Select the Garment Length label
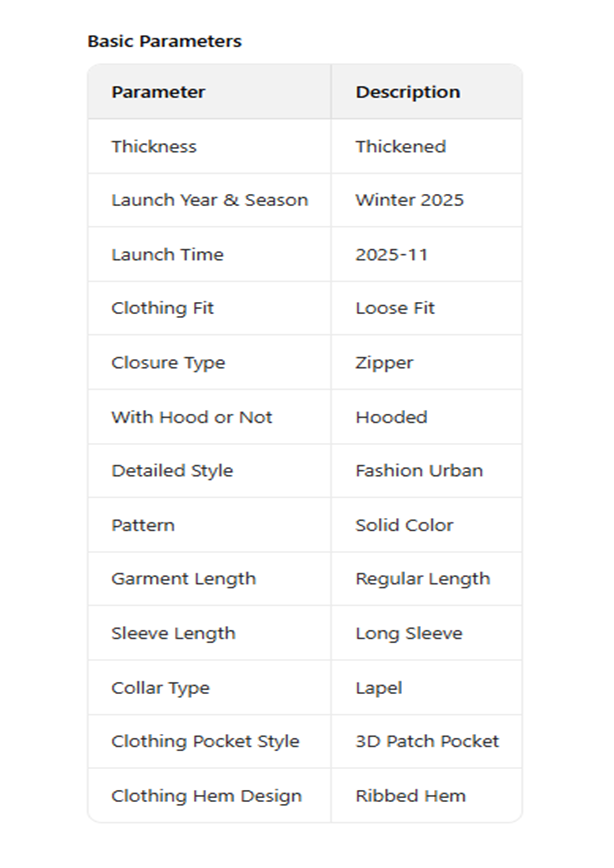This screenshot has height=868, width=614. [x=183, y=579]
